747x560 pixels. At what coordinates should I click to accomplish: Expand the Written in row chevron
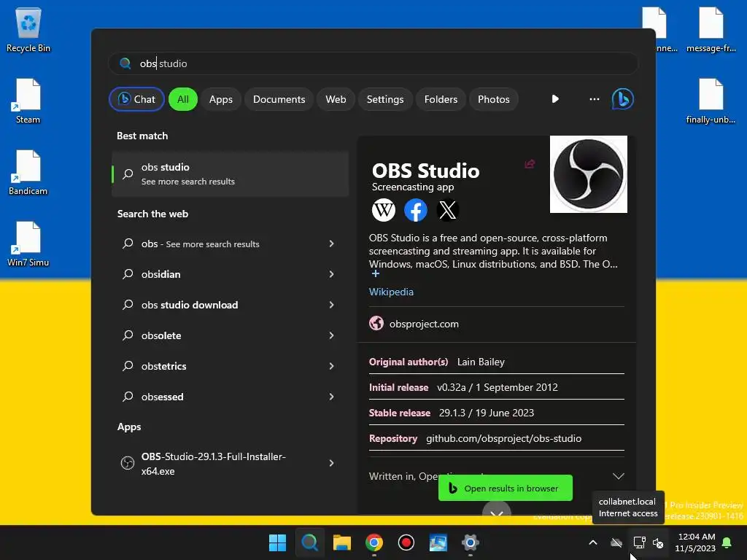(619, 476)
